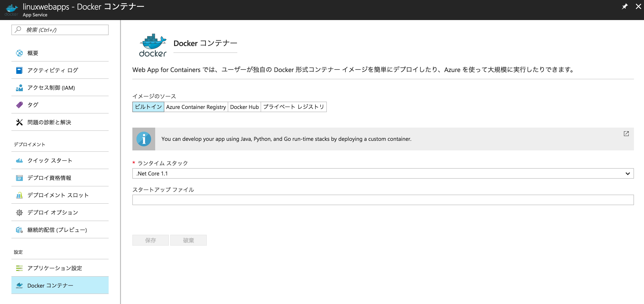Viewport: 644px width, 304px height.
Task: Open アクティビティ ログ menu item
Action: [x=60, y=70]
